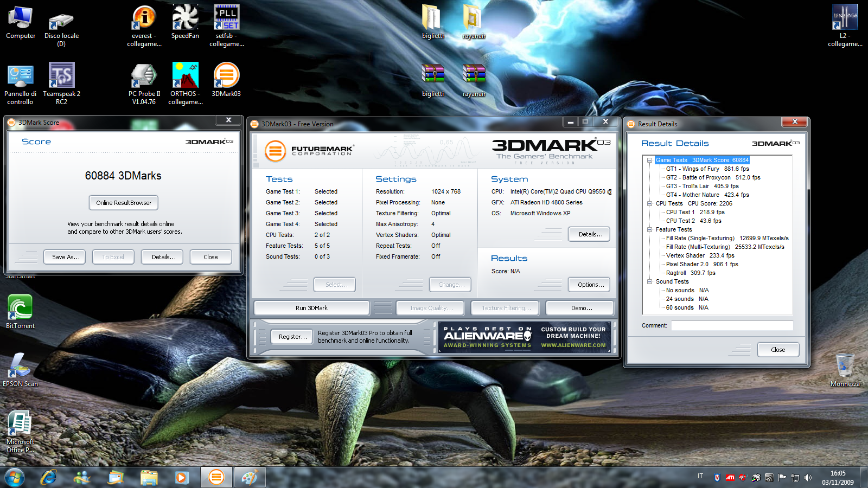
Task: Select Ragtroll result row
Action: point(691,273)
